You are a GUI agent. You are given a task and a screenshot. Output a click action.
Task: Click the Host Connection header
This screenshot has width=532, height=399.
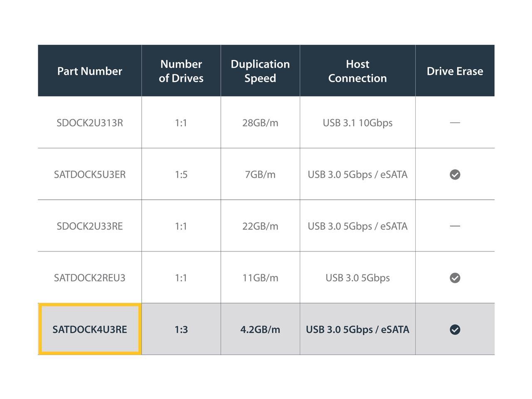pos(357,71)
